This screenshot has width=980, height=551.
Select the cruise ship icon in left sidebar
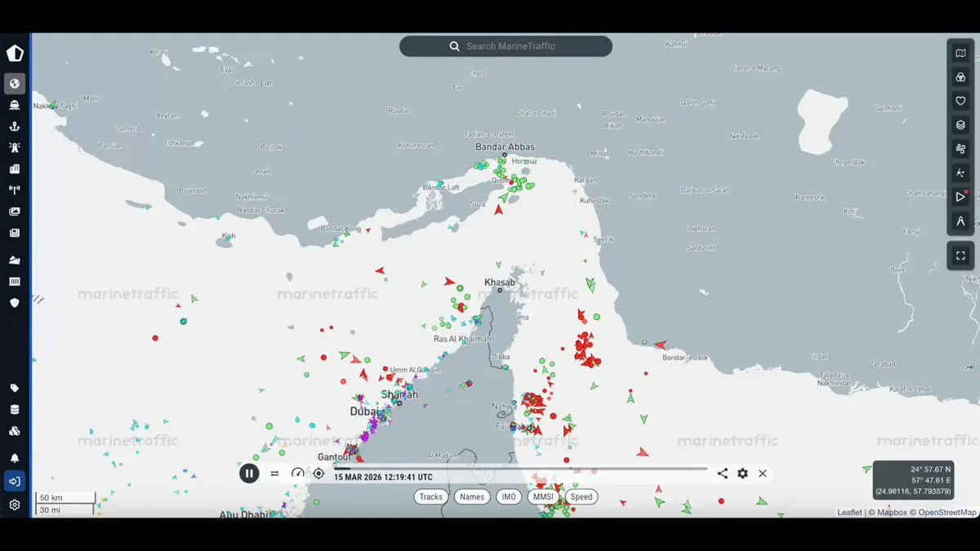[x=15, y=104]
